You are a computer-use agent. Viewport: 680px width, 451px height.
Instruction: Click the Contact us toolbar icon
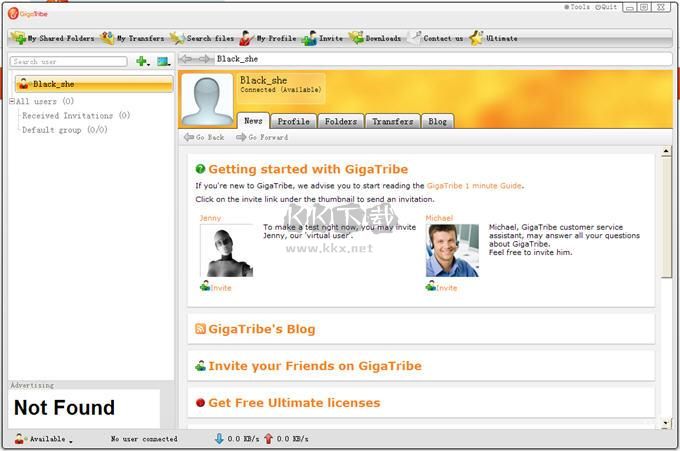[435, 38]
